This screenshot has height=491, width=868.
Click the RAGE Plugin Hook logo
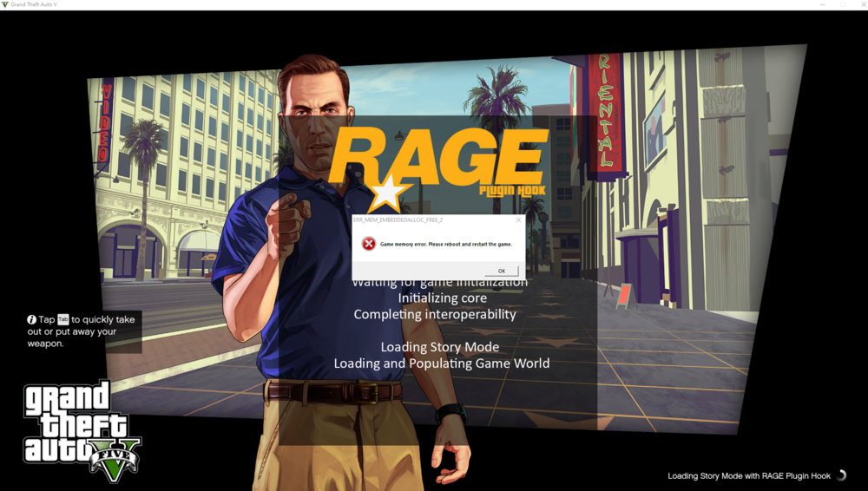pos(437,169)
